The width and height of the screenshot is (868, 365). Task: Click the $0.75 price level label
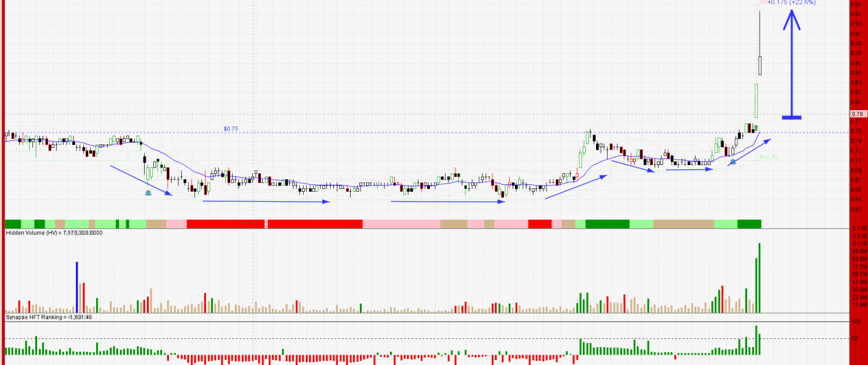[x=231, y=129]
